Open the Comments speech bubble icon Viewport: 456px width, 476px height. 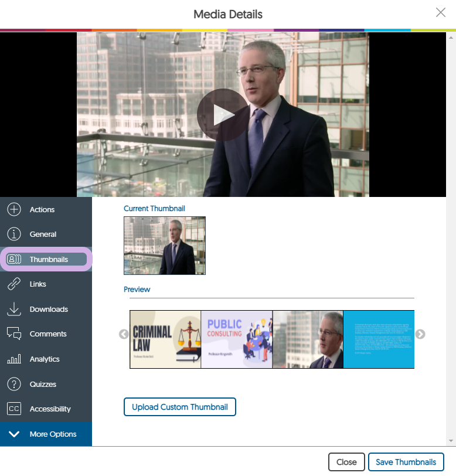pos(14,334)
